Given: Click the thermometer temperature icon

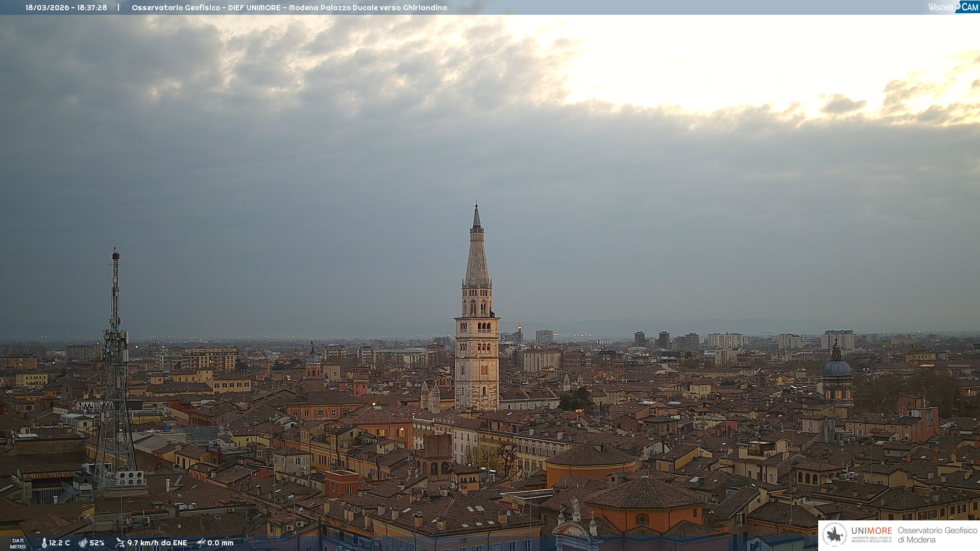Looking at the screenshot, I should (44, 543).
